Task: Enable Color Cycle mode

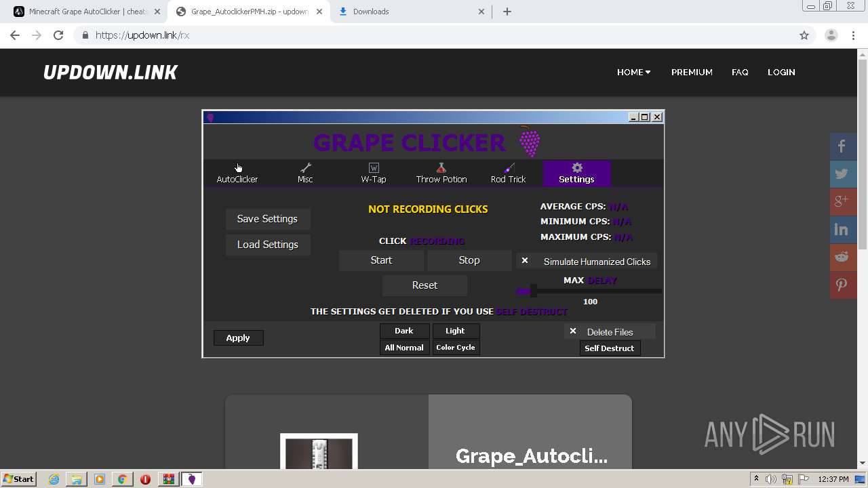Action: point(455,347)
